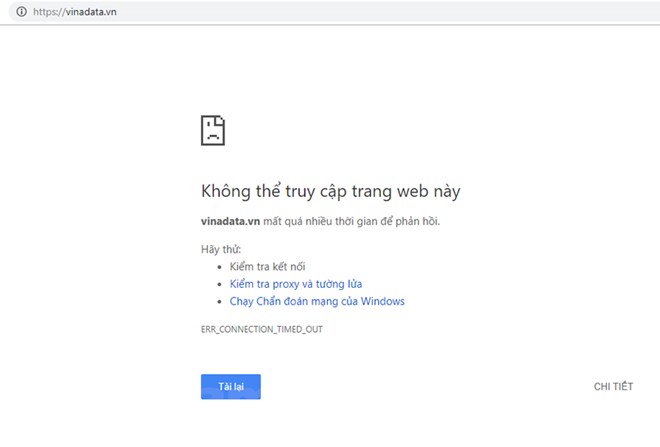Screen dimensions: 660x447
Task: Click the Hãy thử: label
Action: point(221,249)
